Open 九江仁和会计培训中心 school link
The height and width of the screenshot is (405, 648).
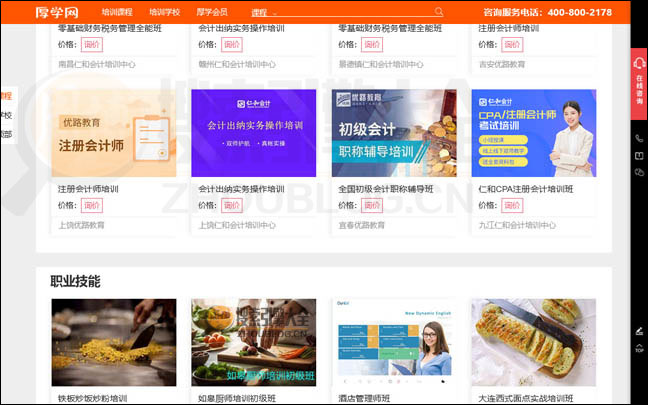pyautogui.click(x=517, y=225)
